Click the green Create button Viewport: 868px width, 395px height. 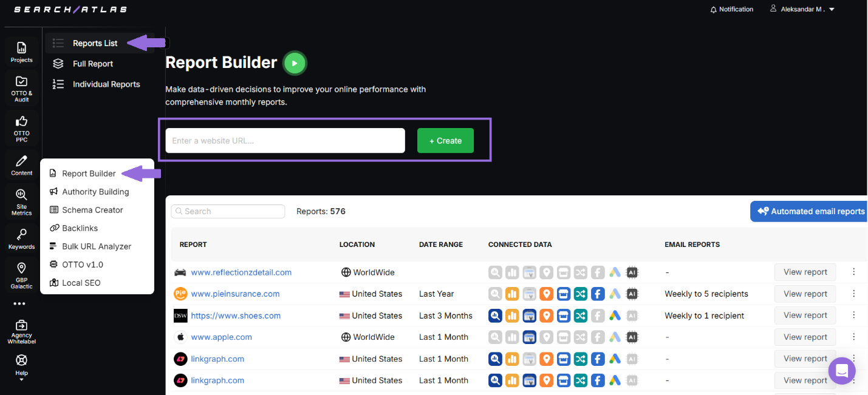tap(445, 141)
